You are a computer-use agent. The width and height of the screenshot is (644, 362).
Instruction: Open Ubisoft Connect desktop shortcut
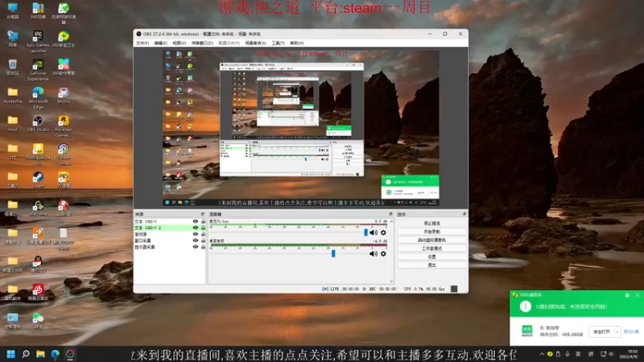64,154
